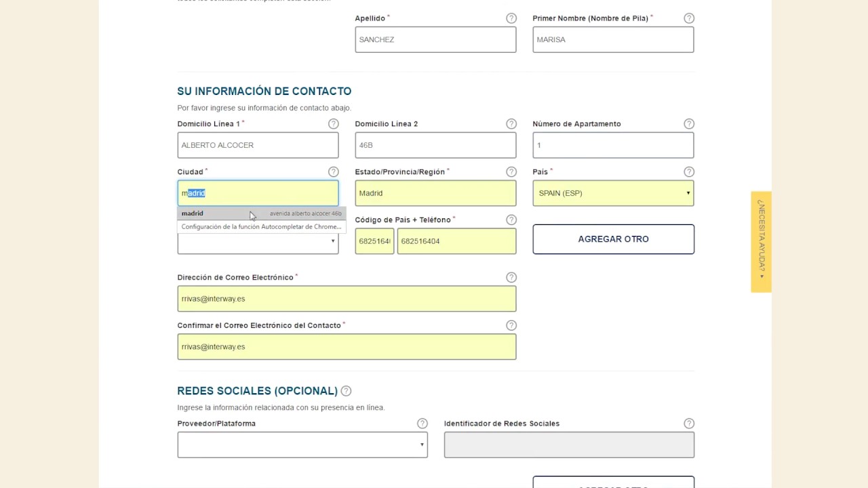Open help icon beside Redes Sociales heading
The height and width of the screenshot is (488, 868).
(346, 391)
